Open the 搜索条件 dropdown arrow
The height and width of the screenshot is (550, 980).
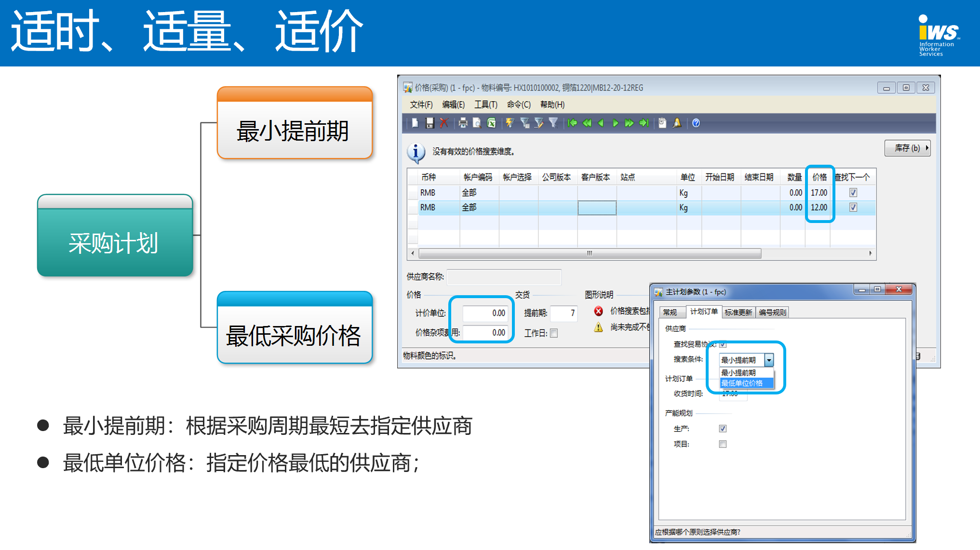coord(769,360)
